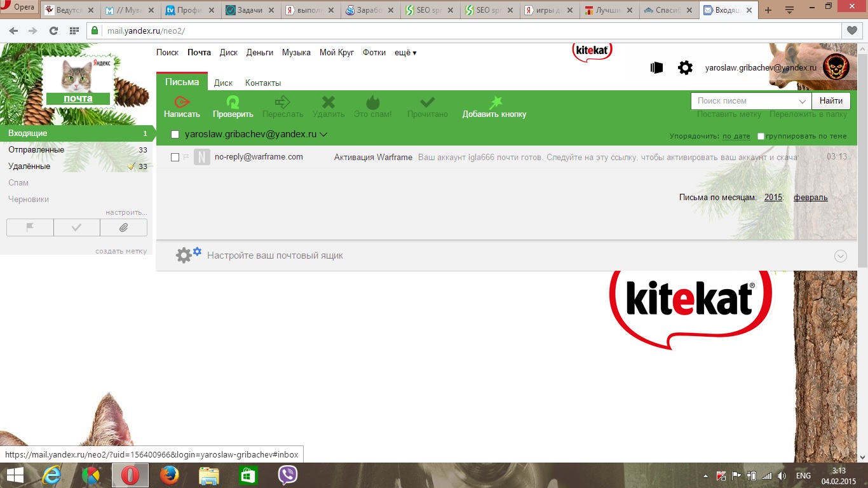Expand the ещё more services menu
Screen dimensions: 868x488
click(405, 53)
